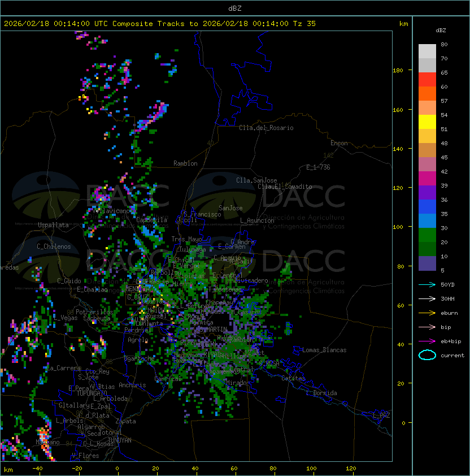Click the '-40' tick on horizontal axis
Screen dimensions: 470x476
coord(37,469)
